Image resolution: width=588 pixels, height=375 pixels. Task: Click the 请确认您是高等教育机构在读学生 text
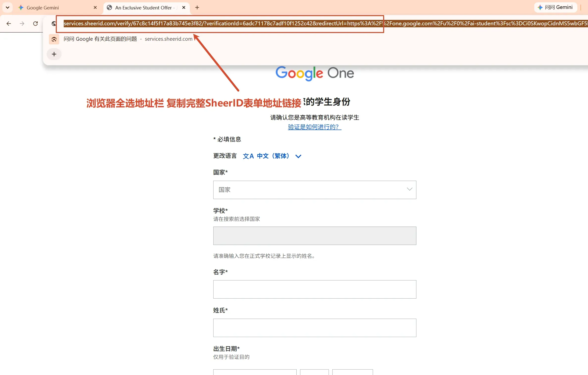(314, 117)
